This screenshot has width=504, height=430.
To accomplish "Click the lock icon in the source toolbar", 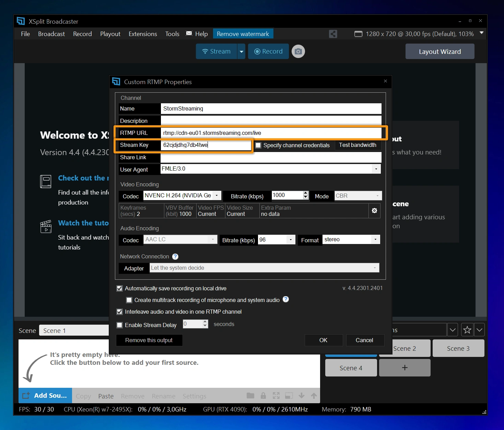I will [x=263, y=395].
